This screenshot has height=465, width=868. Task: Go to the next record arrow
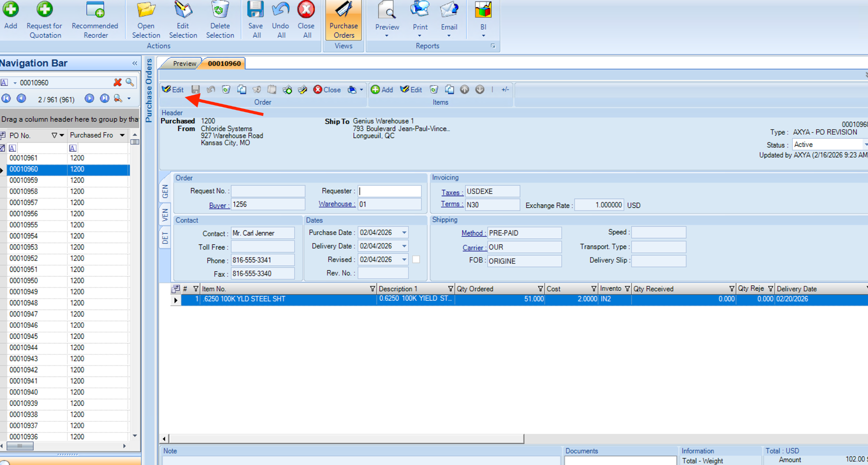[89, 99]
